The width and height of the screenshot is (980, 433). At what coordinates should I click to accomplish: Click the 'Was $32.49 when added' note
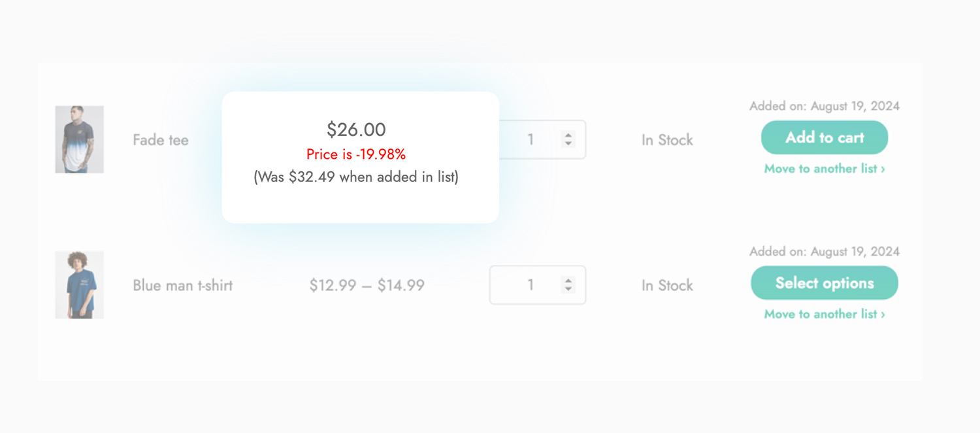click(x=356, y=177)
